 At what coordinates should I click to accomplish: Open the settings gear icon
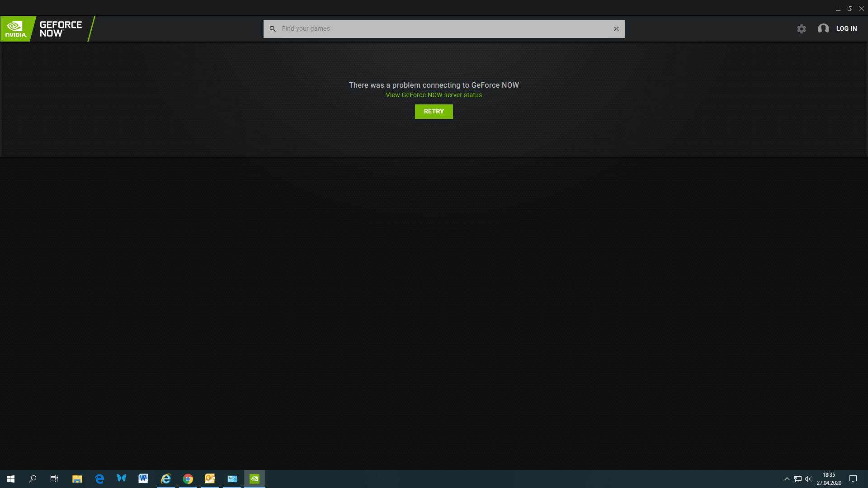coord(802,29)
